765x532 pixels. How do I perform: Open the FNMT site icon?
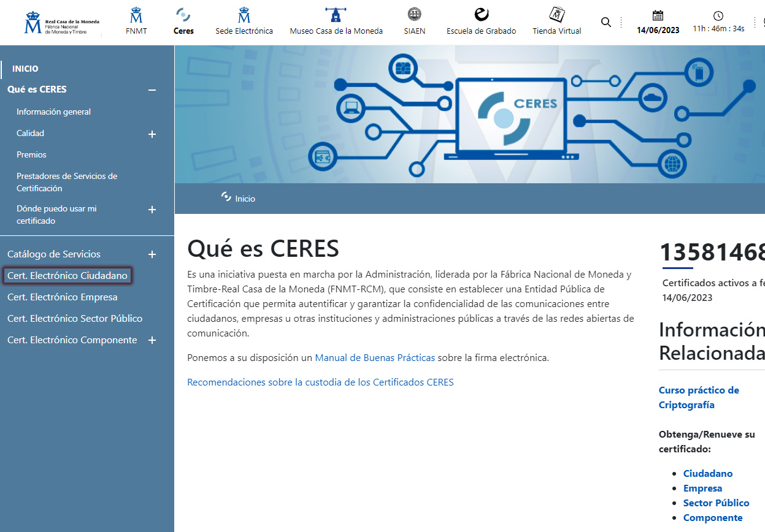[x=136, y=15]
